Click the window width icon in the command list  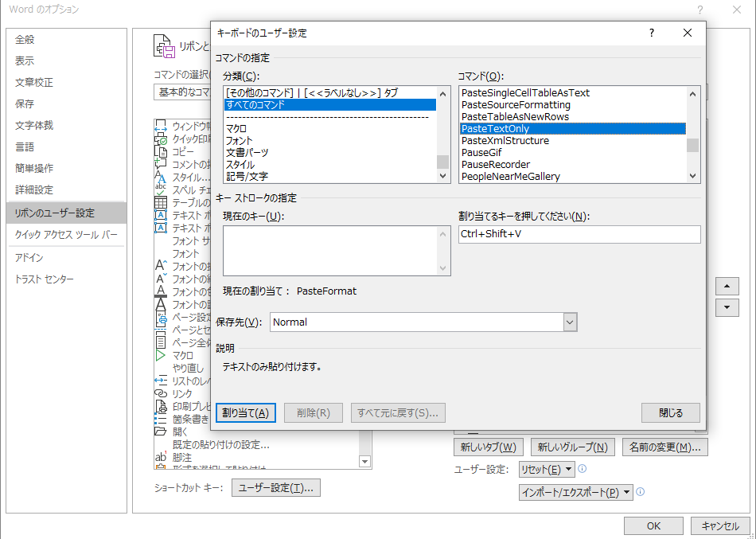tap(161, 127)
